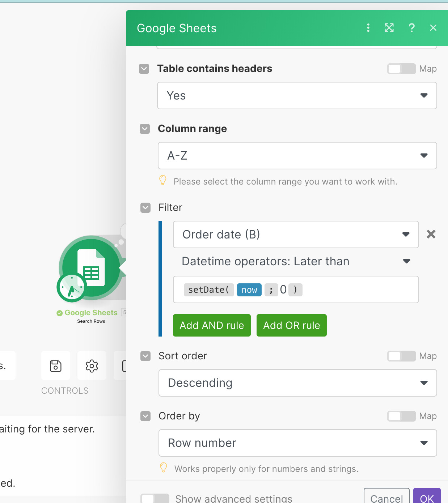The height and width of the screenshot is (503, 448).
Task: Click the Google Sheets module name label
Action: pyautogui.click(x=91, y=313)
